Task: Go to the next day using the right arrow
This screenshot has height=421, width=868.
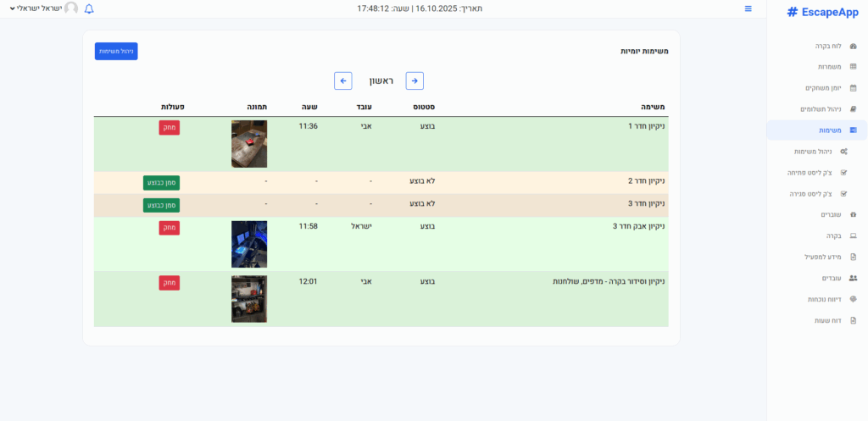Action: coord(415,80)
